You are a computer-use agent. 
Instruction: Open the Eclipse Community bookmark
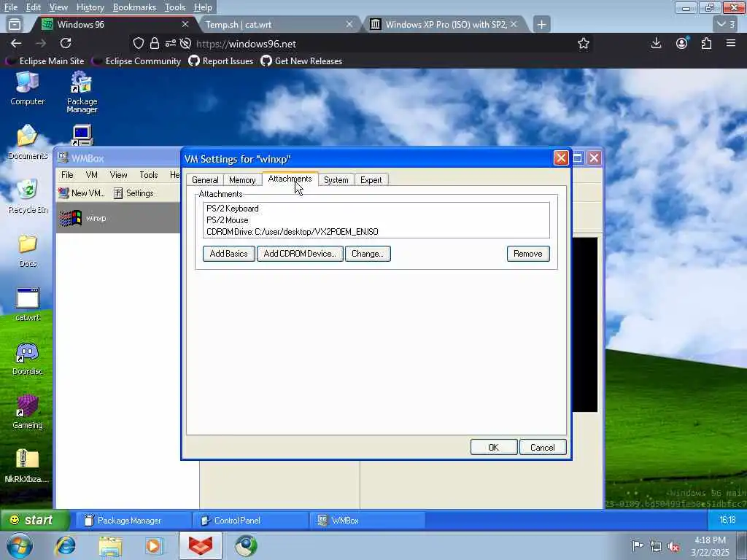[136, 61]
